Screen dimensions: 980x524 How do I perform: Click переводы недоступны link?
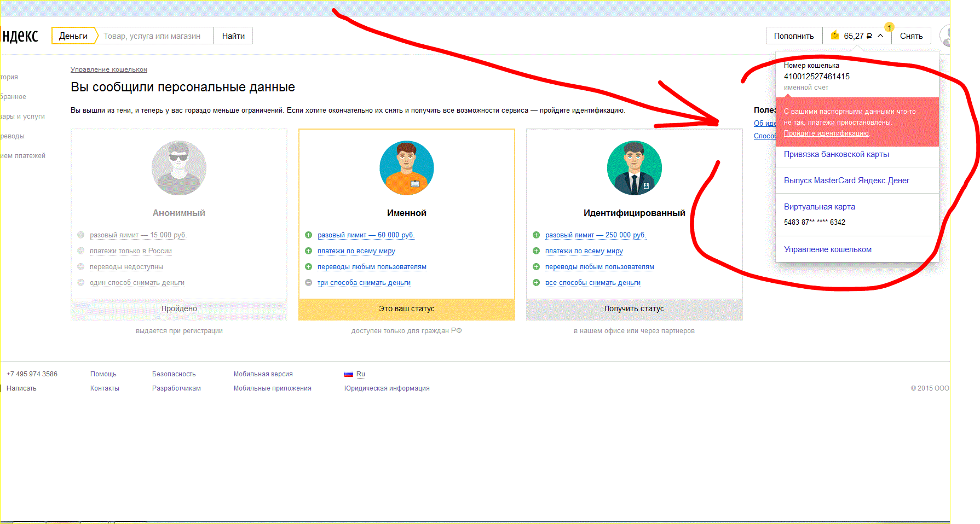tap(126, 267)
